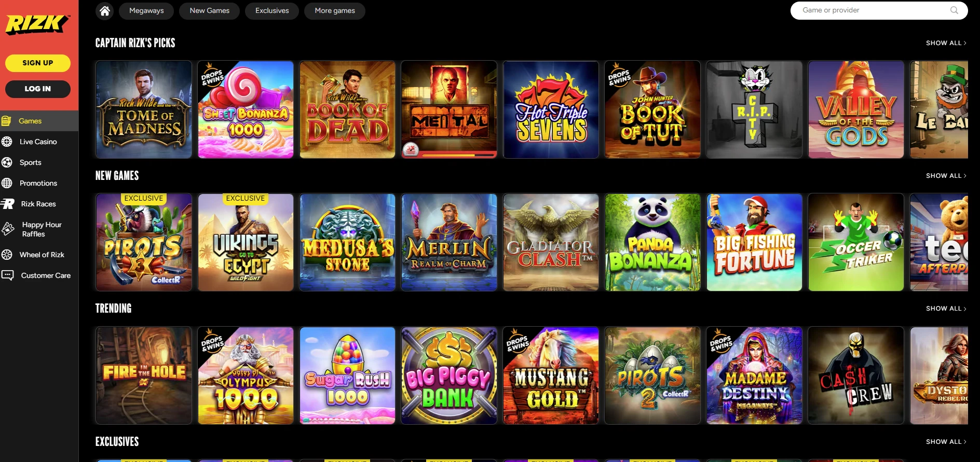This screenshot has width=980, height=462.
Task: Click the Rizk logo
Action: pos(37,24)
